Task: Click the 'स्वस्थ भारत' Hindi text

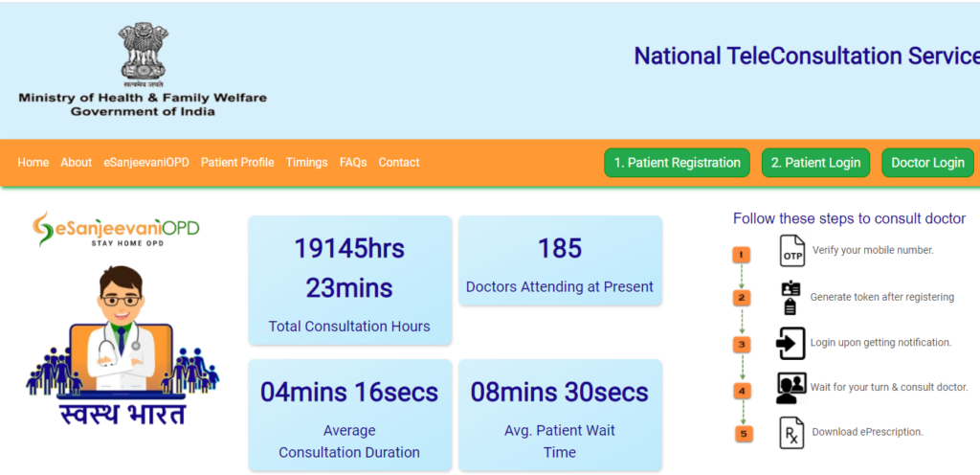Action: (x=123, y=416)
